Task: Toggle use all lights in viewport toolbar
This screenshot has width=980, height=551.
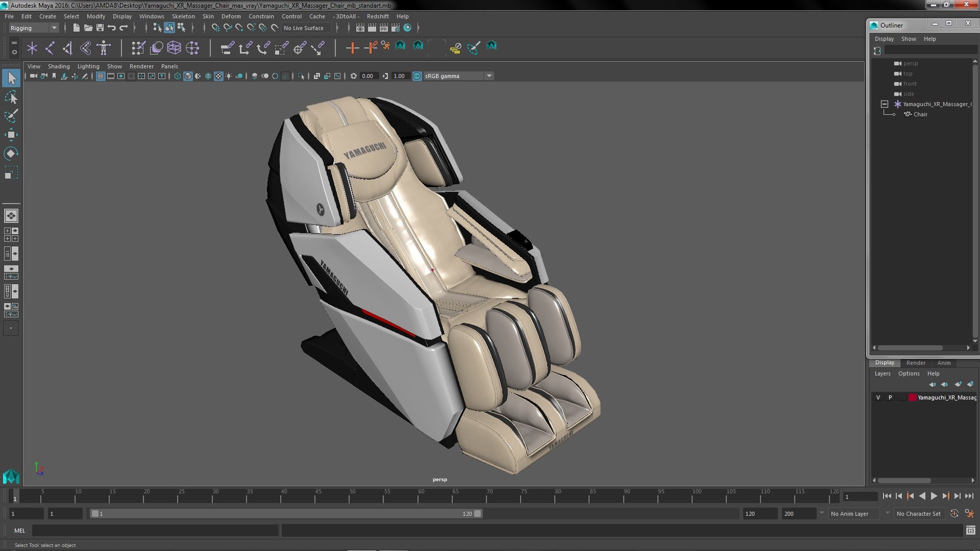Action: [x=229, y=76]
